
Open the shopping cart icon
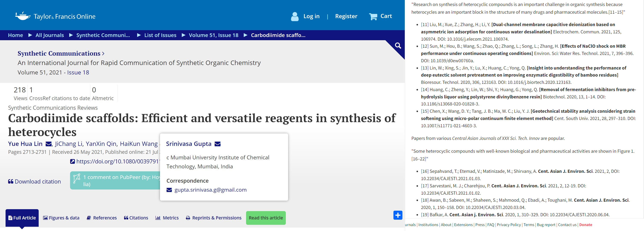tap(373, 16)
